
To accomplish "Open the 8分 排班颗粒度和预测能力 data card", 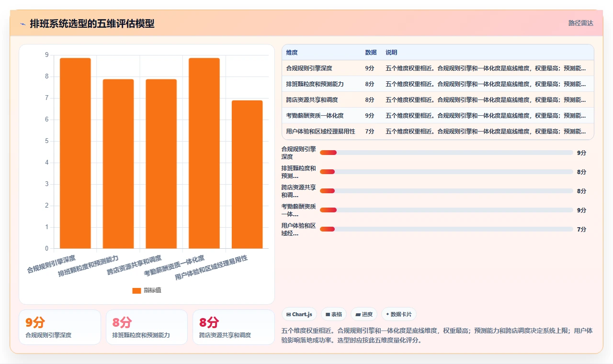I will click(x=147, y=327).
